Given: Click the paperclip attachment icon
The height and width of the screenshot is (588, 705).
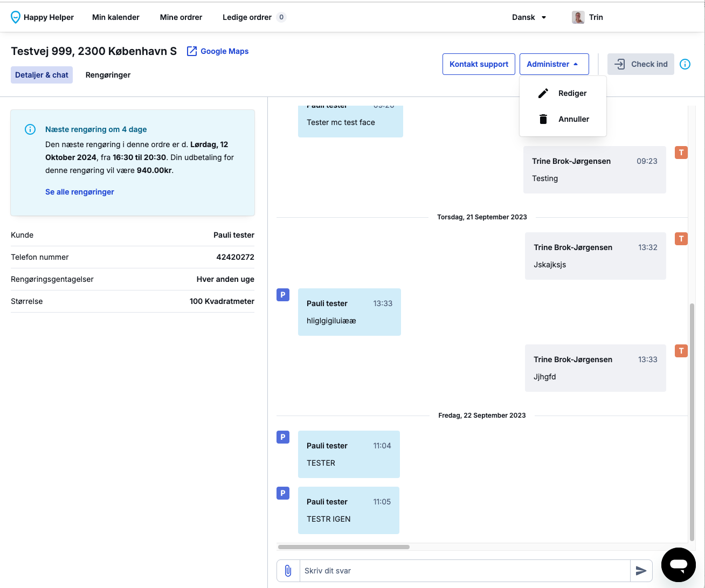Looking at the screenshot, I should click(x=288, y=571).
